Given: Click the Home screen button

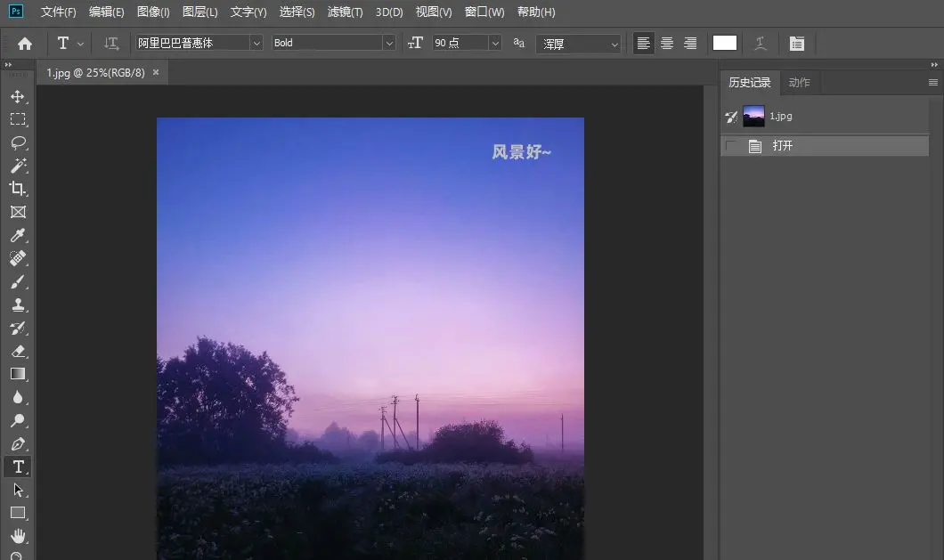Looking at the screenshot, I should pos(26,42).
